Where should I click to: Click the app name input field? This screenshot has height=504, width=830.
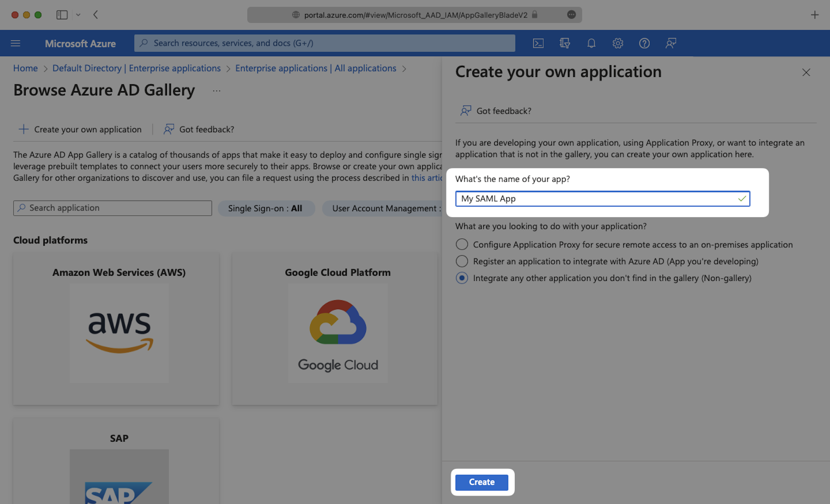pos(596,199)
